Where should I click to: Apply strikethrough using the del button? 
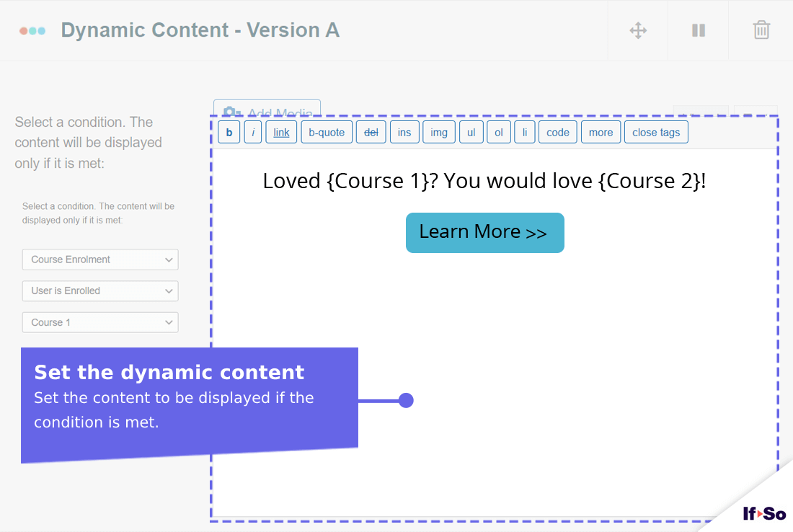click(371, 132)
